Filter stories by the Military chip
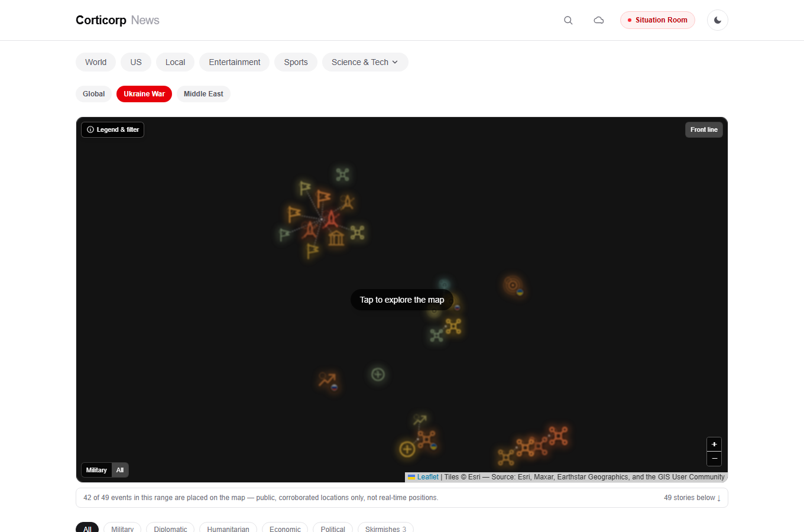 click(122, 529)
